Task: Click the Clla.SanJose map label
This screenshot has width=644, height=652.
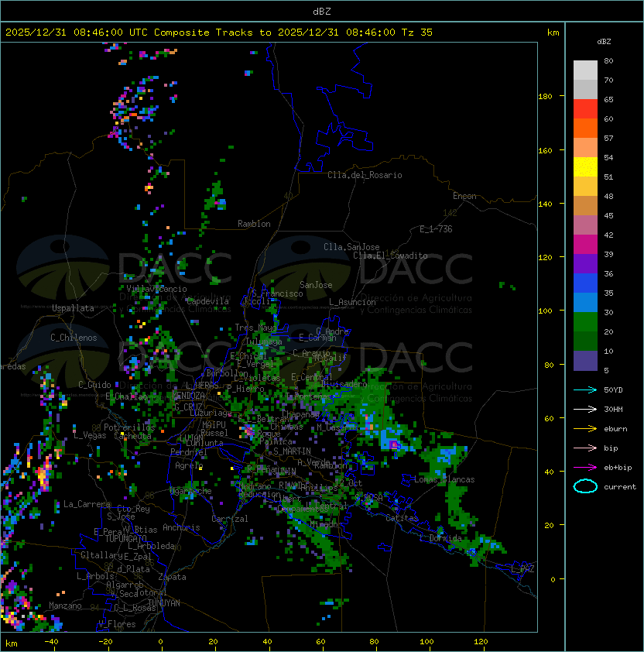Action: point(351,247)
